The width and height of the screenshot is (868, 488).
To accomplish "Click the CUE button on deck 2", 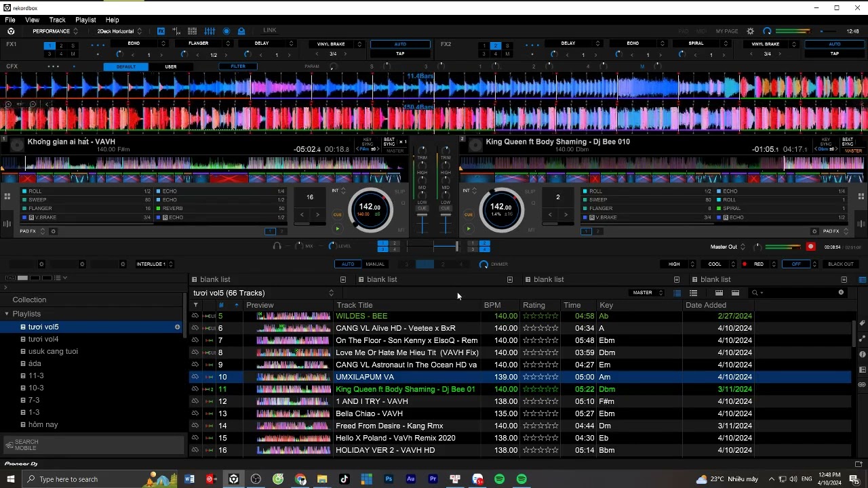I will pos(468,215).
